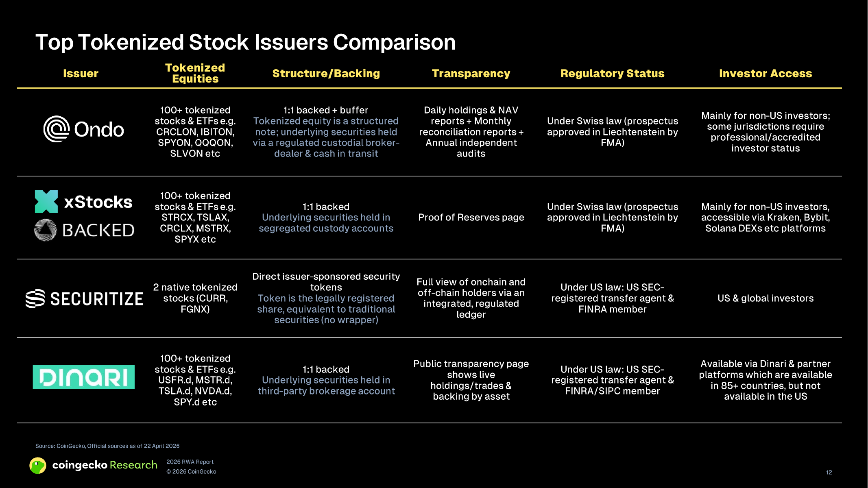This screenshot has width=868, height=488.
Task: Select the Regulatory Status column header
Action: tap(613, 74)
